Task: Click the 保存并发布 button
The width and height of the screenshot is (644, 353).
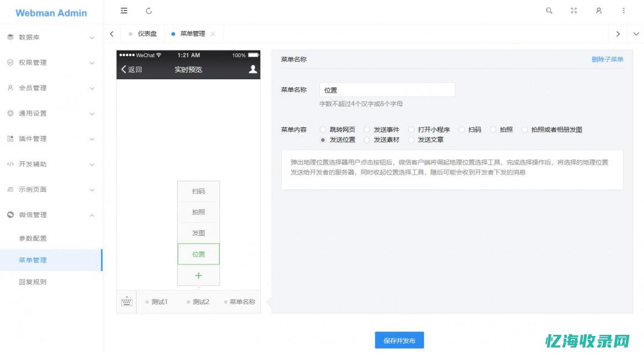Action: (400, 340)
